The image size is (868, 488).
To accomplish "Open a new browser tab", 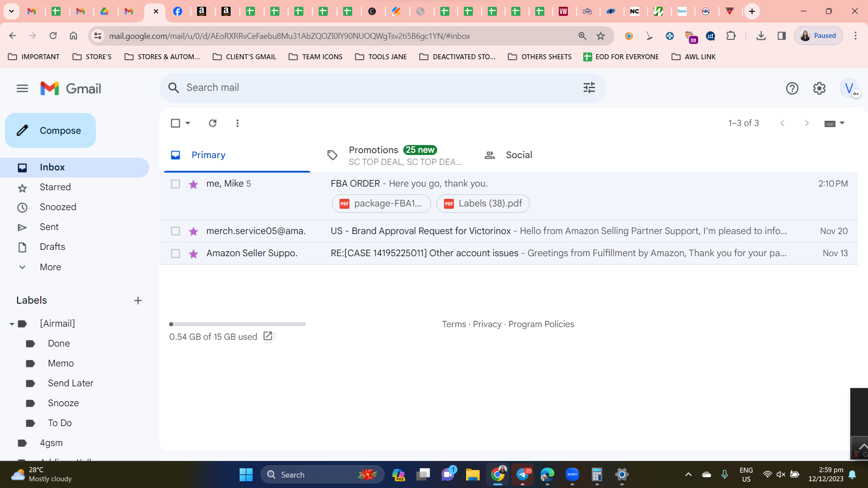I will [752, 11].
